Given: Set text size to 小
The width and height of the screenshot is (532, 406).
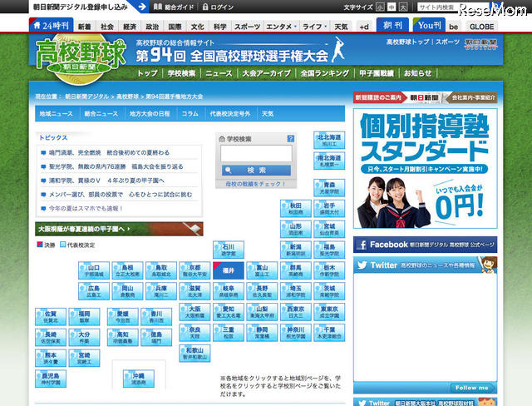Looking at the screenshot, I should [x=381, y=7].
